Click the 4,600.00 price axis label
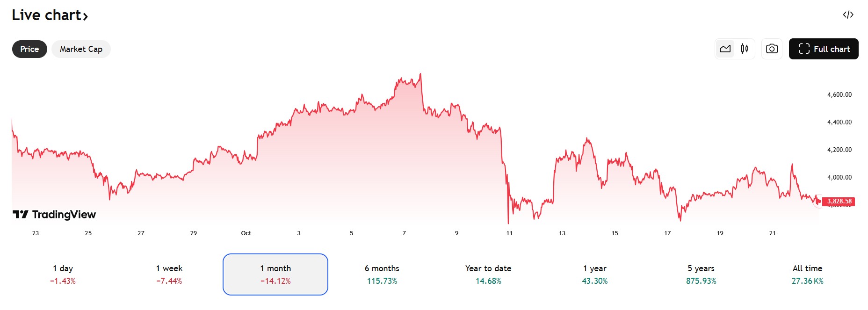 coord(839,94)
